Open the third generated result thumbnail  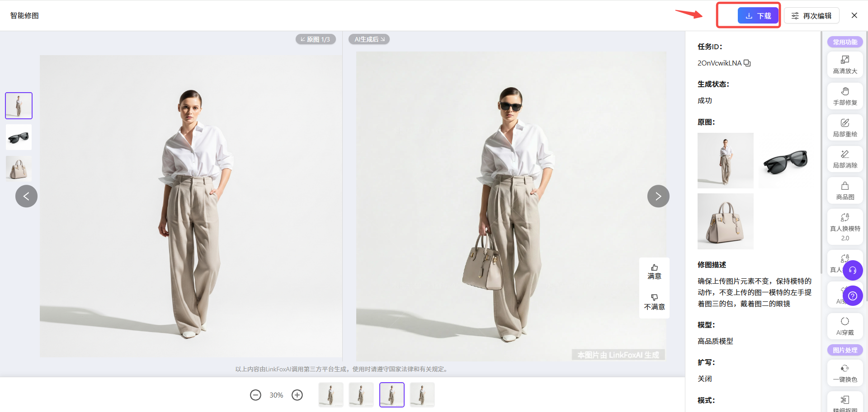392,395
